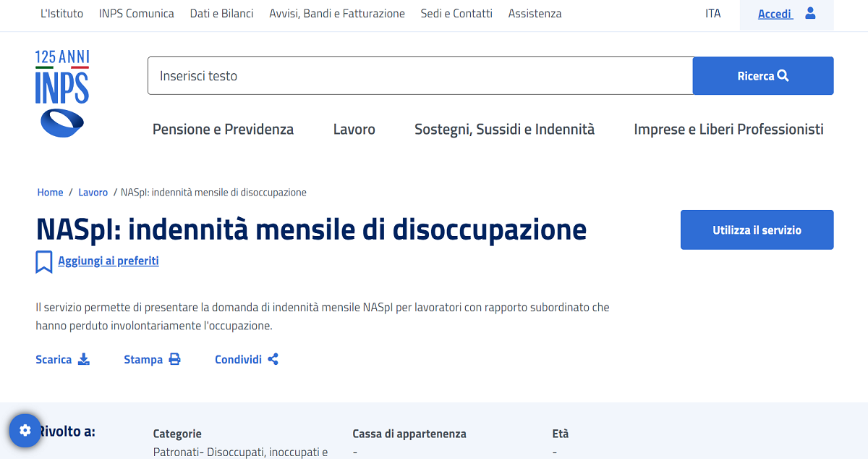868x459 pixels.
Task: Click the Ricerca search button
Action: (x=763, y=76)
